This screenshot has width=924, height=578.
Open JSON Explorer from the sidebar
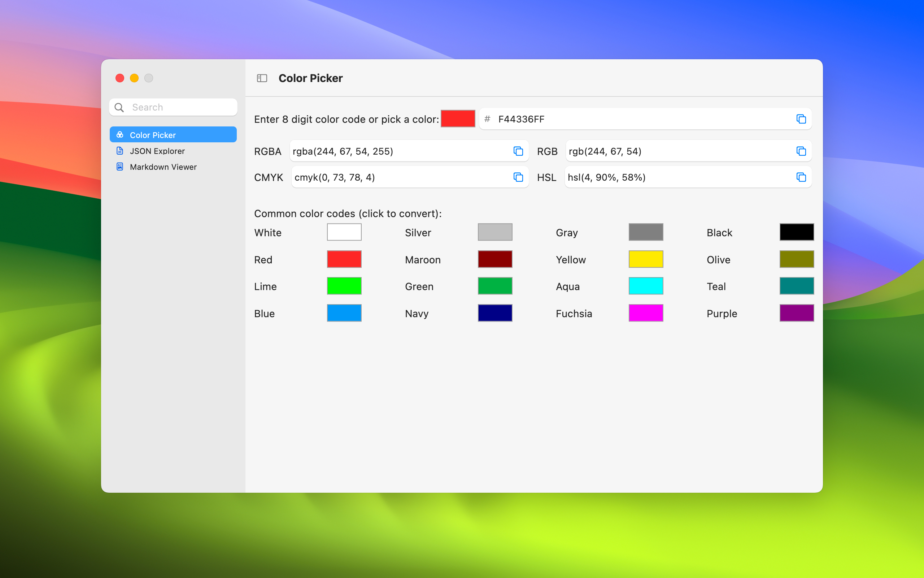[173, 151]
